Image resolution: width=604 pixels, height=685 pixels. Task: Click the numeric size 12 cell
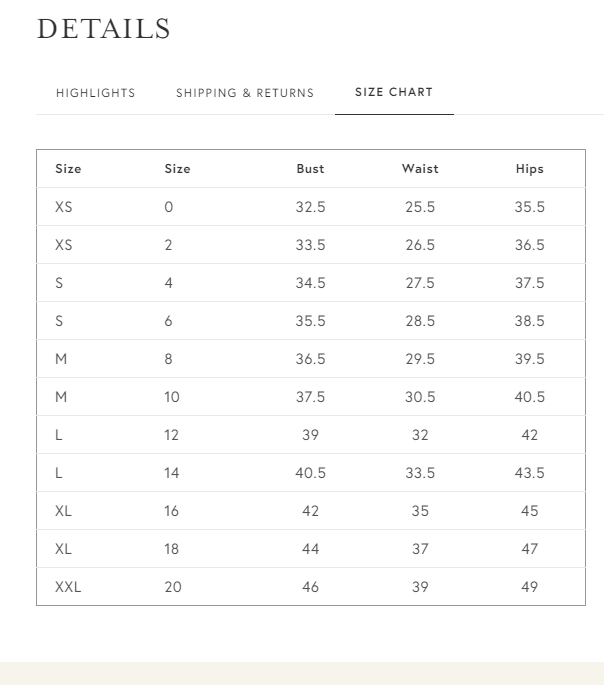point(172,435)
